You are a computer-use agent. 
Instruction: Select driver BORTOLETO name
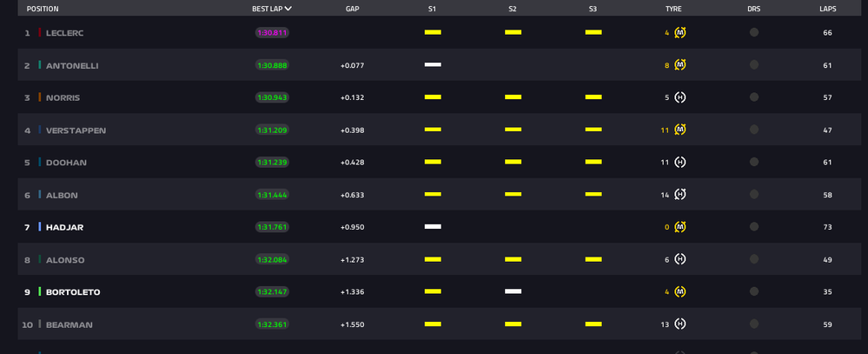73,292
